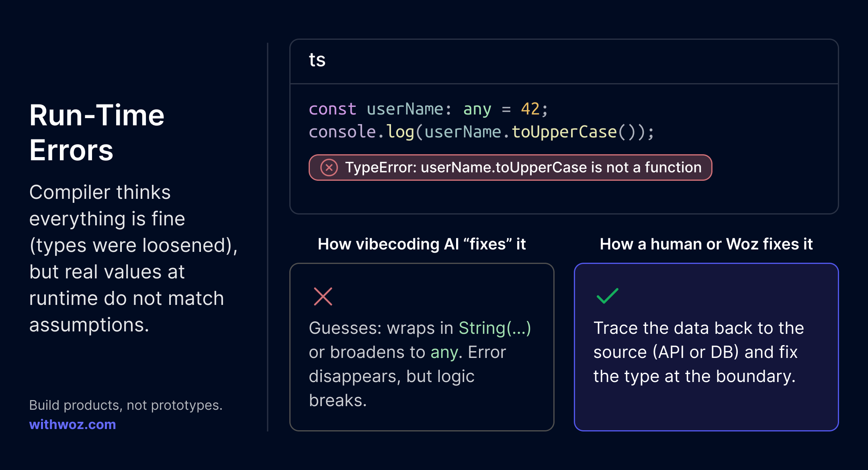The image size is (868, 470).
Task: Click 'console' in second code line
Action: (342, 132)
